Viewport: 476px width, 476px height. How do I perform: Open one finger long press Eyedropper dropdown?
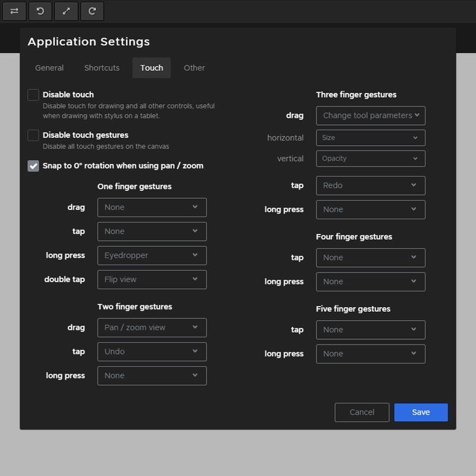pos(152,255)
